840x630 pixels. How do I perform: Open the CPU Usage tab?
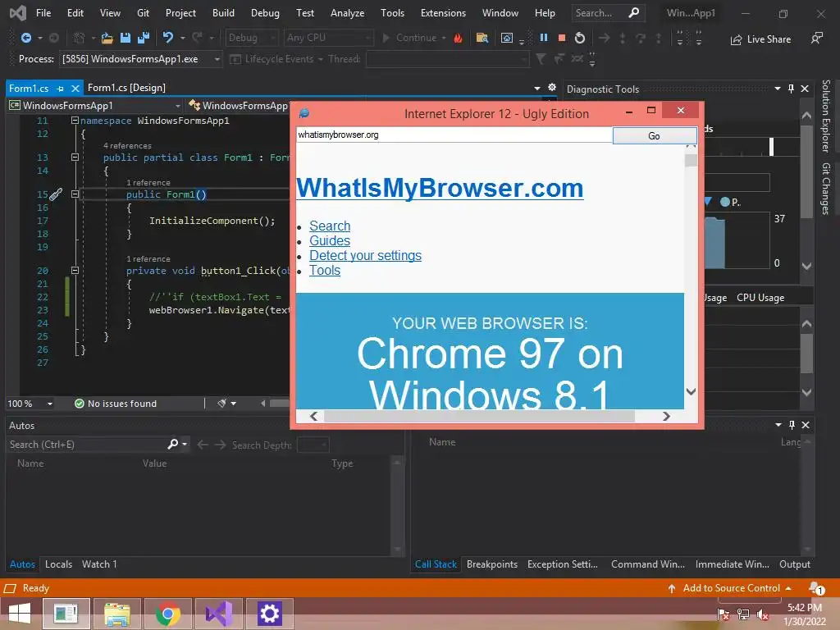[760, 298]
